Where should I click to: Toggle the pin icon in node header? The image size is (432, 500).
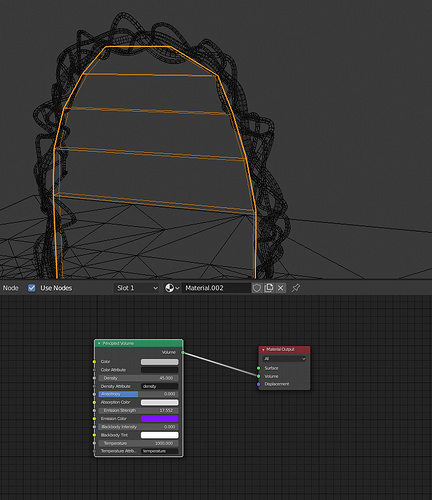tap(296, 288)
